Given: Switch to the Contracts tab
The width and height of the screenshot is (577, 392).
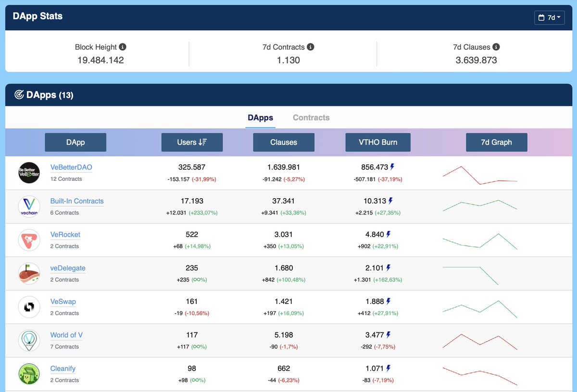Looking at the screenshot, I should [x=311, y=118].
